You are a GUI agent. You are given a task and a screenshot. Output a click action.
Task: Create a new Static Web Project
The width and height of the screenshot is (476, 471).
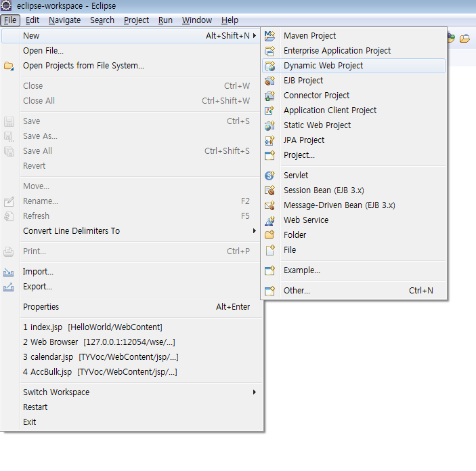[x=353, y=125]
